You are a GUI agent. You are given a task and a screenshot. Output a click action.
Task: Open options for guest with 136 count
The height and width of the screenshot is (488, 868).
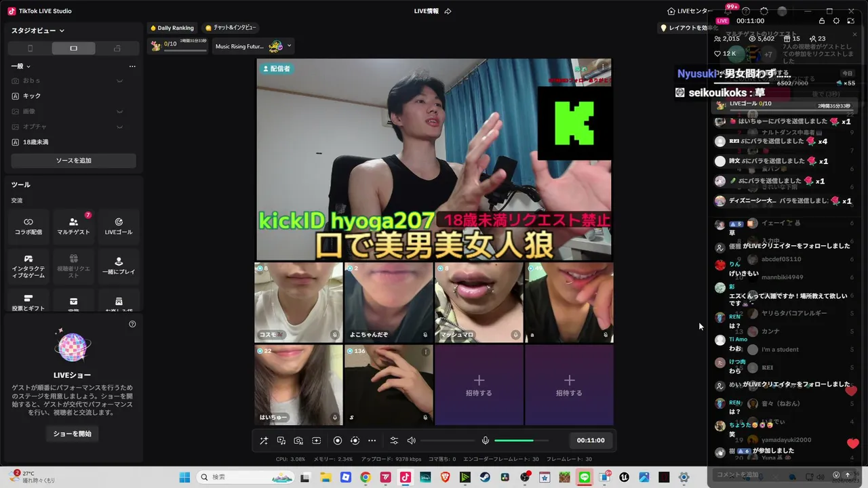point(426,352)
